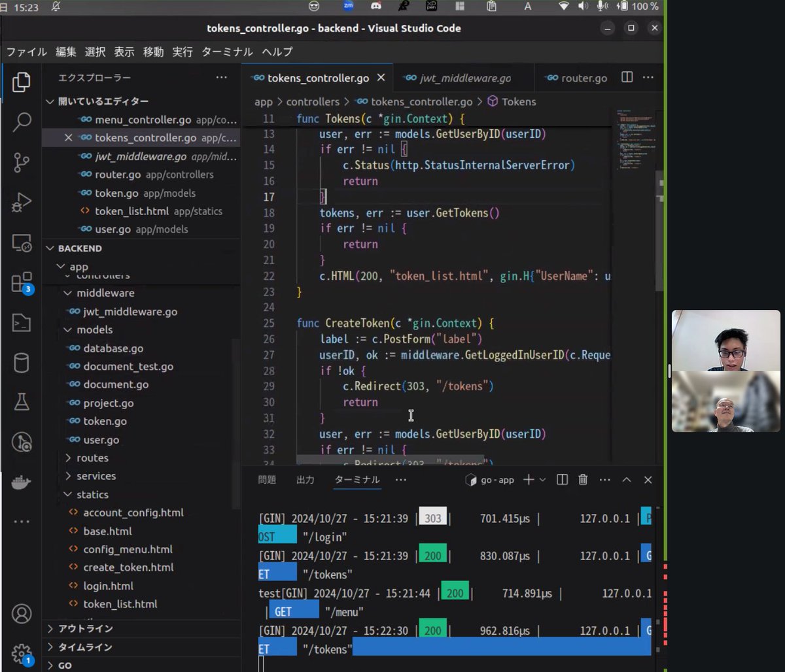Open the ファイル (File) menu
Screen dimensions: 785x672
click(x=27, y=52)
